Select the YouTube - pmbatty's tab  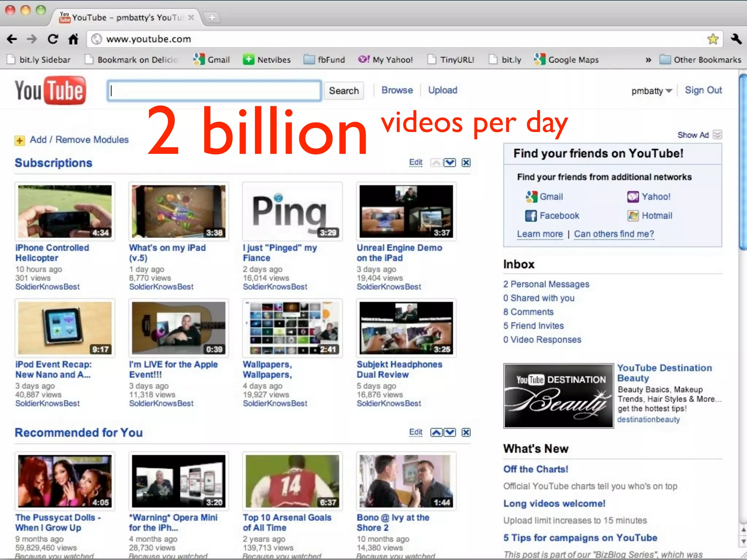[126, 17]
